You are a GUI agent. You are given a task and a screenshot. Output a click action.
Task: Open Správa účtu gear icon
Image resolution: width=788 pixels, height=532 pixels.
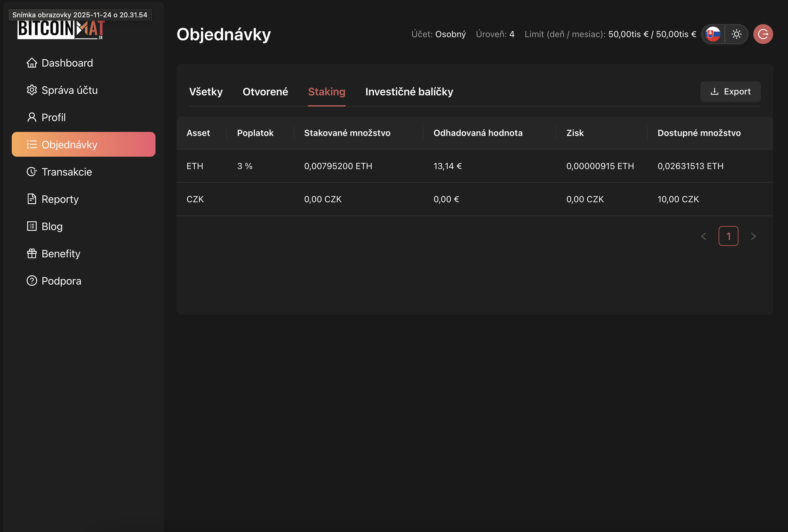[x=32, y=90]
